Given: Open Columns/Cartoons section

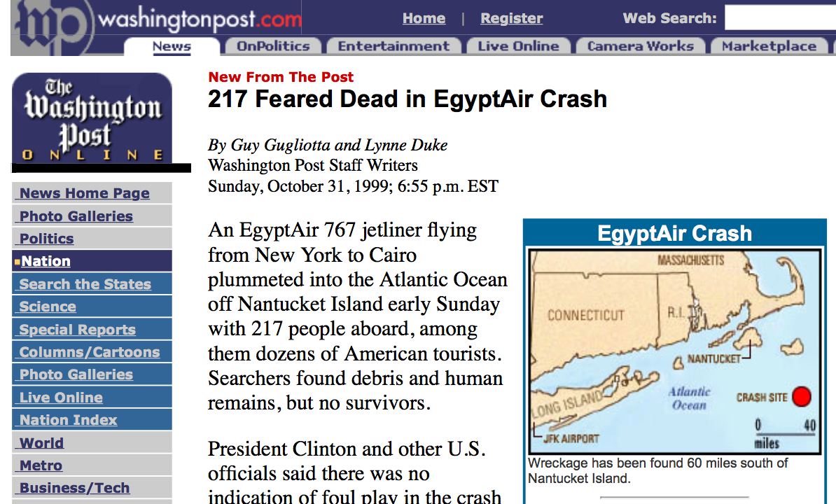Looking at the screenshot, I should click(x=90, y=351).
